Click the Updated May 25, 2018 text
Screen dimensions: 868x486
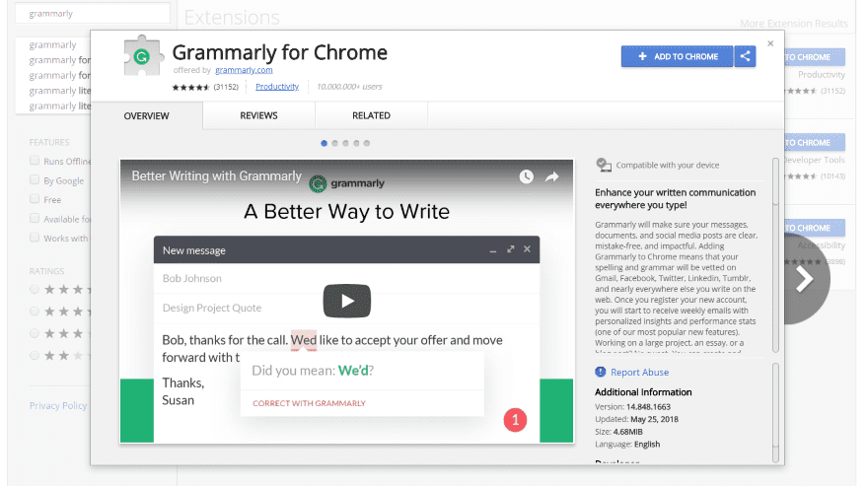[636, 419]
